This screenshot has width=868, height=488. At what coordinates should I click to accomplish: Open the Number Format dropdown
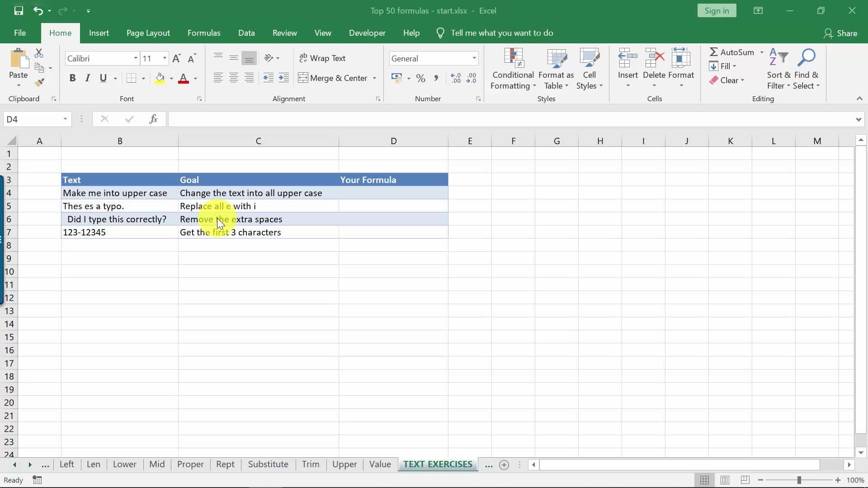click(x=474, y=58)
